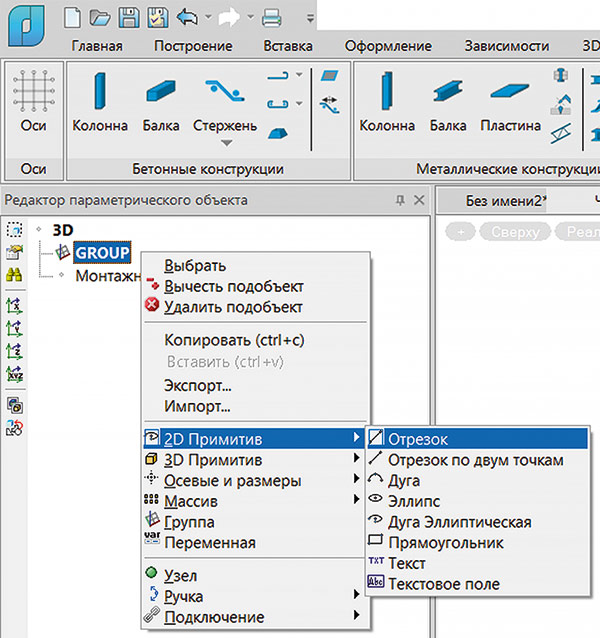Open the Построение ribbon tab
This screenshot has width=600, height=638.
(x=193, y=46)
